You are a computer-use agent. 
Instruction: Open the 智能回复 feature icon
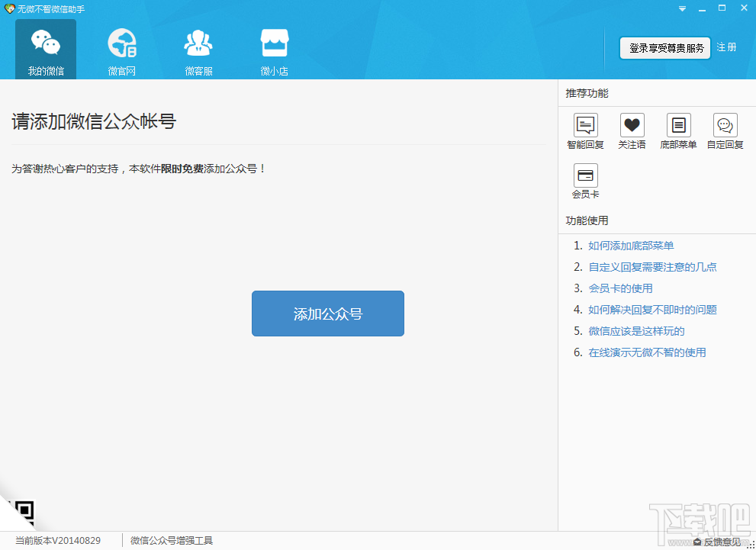(x=585, y=131)
